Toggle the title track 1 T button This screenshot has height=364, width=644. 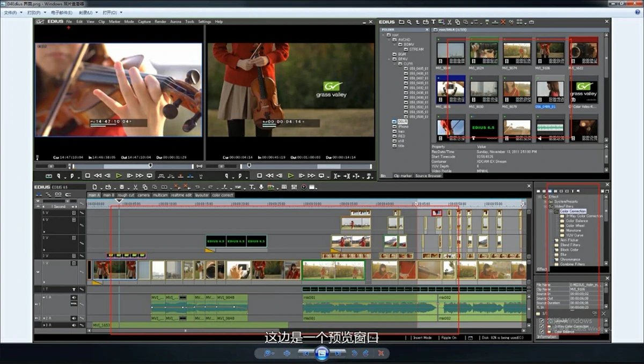74,289
